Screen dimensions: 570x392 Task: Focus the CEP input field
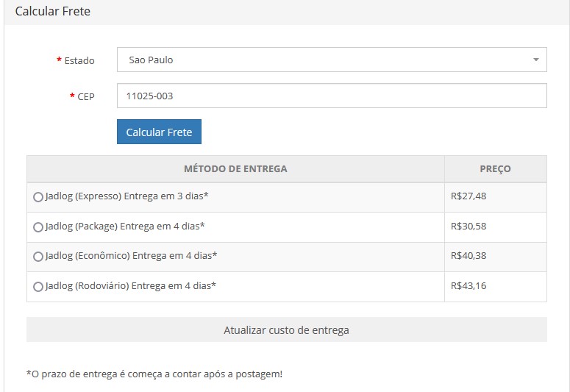click(332, 96)
